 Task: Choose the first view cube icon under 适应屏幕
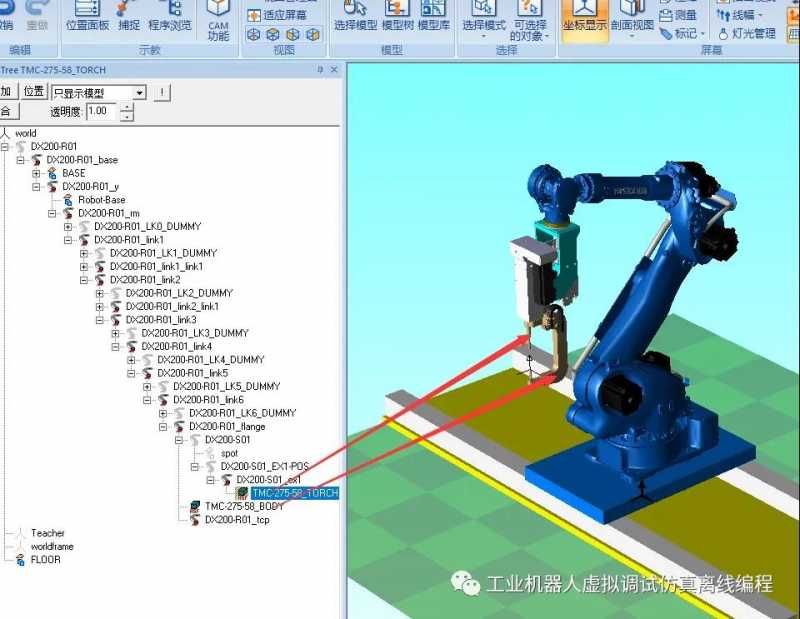(254, 35)
